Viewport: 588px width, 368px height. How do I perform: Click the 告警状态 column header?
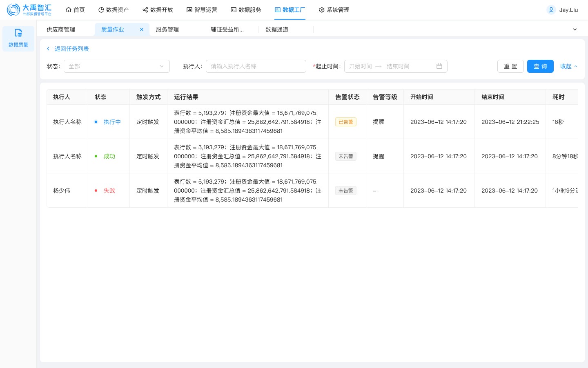(x=347, y=97)
